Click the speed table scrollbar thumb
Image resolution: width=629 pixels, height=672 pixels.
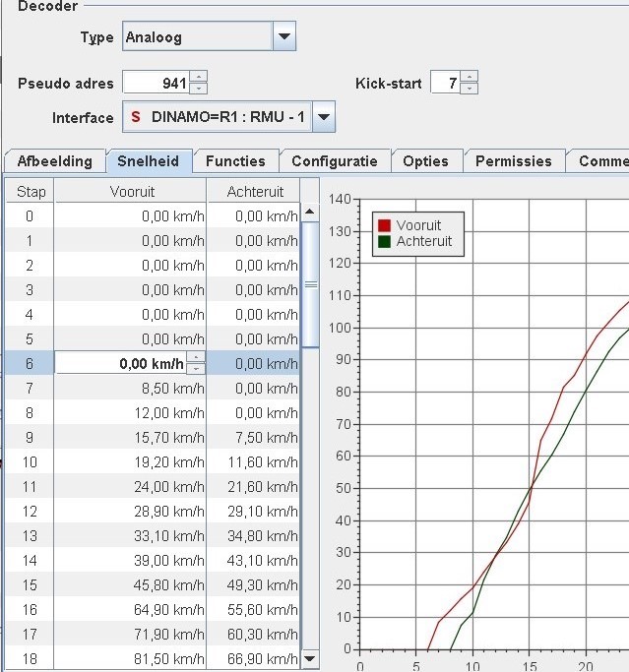coord(310,284)
